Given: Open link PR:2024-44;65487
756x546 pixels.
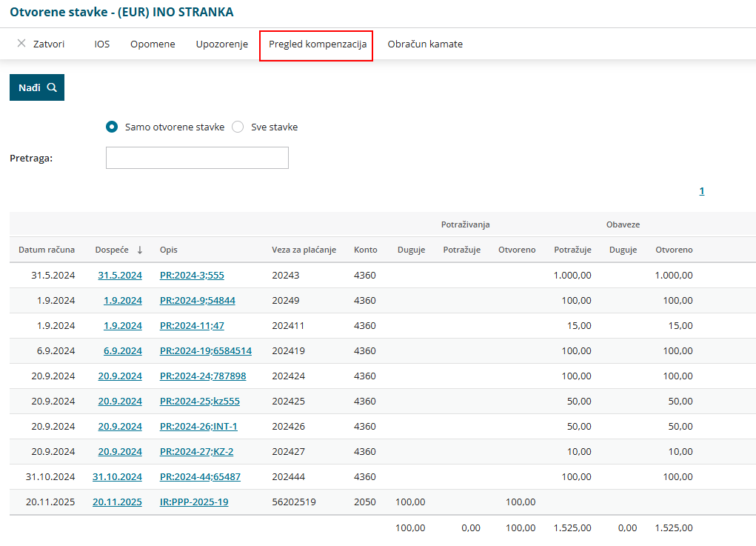Looking at the screenshot, I should point(200,476).
